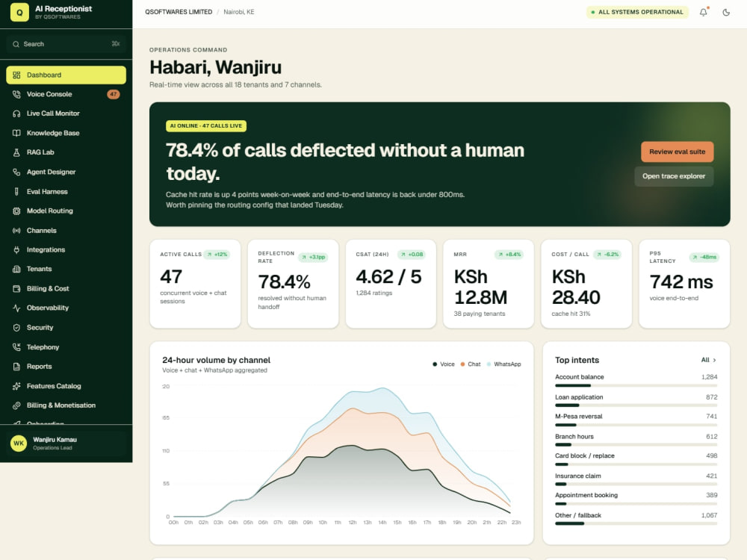The image size is (747, 560).
Task: Toggle the Chat legend series
Action: [471, 364]
